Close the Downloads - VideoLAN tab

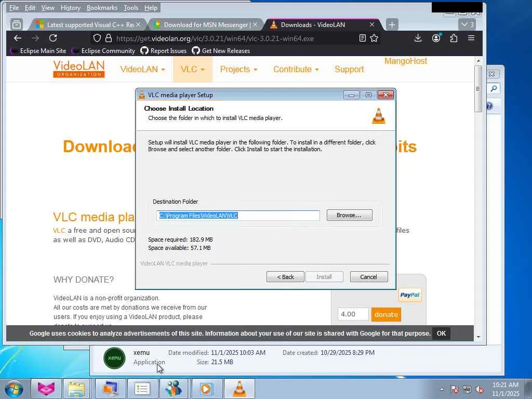click(x=372, y=25)
